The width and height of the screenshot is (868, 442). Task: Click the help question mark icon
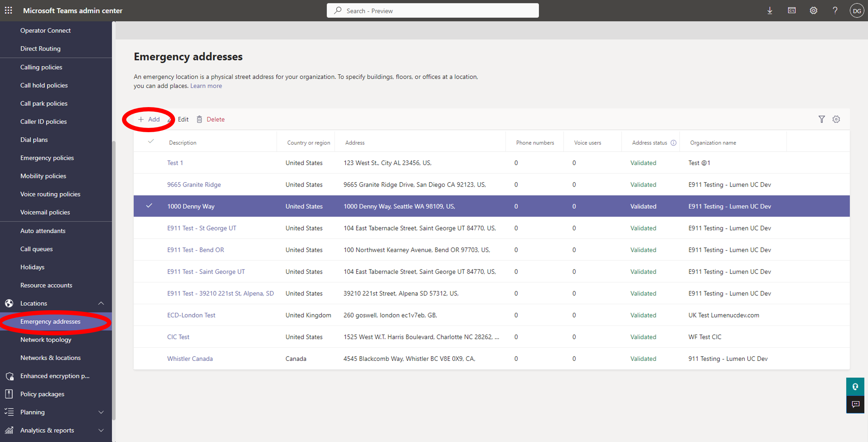tap(835, 11)
